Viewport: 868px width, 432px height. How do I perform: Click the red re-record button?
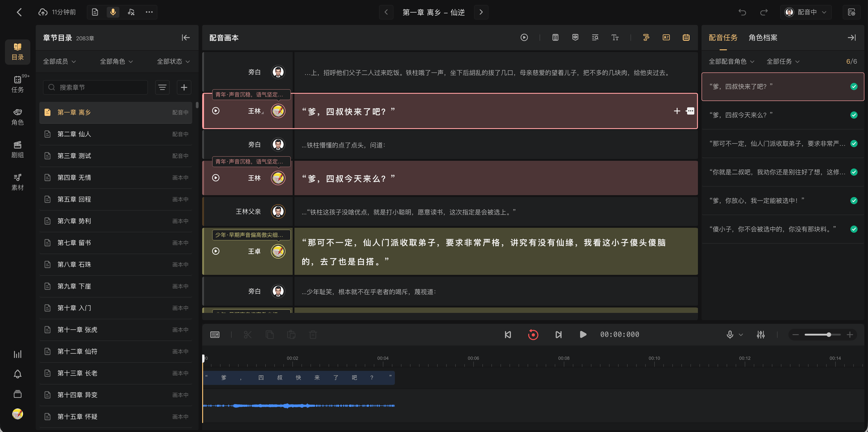tap(533, 335)
